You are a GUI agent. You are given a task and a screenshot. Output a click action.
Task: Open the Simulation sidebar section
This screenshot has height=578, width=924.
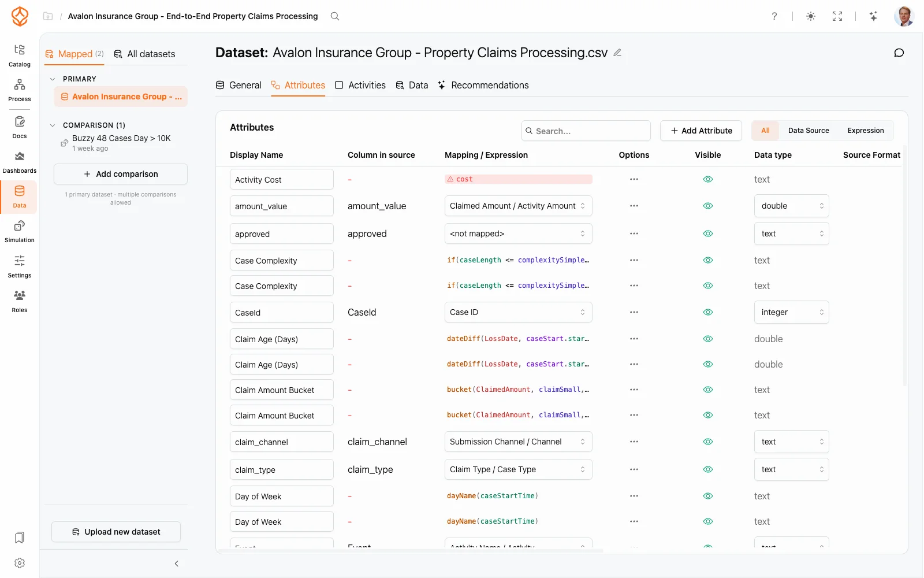tap(20, 231)
